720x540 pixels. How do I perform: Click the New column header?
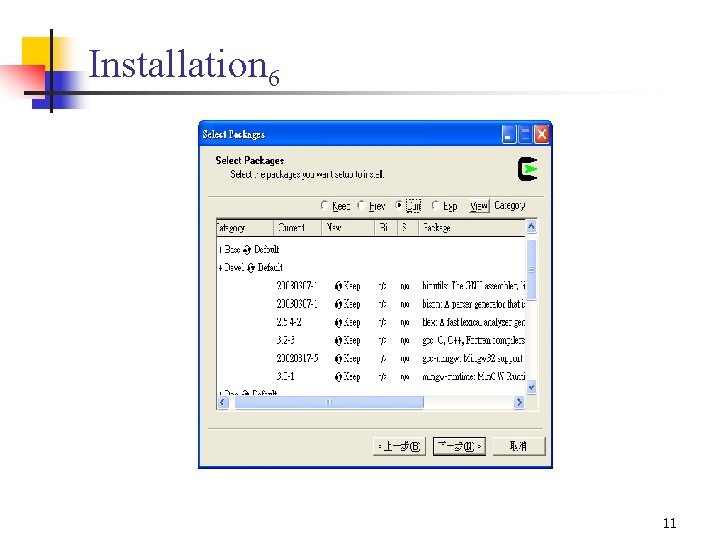click(x=348, y=228)
